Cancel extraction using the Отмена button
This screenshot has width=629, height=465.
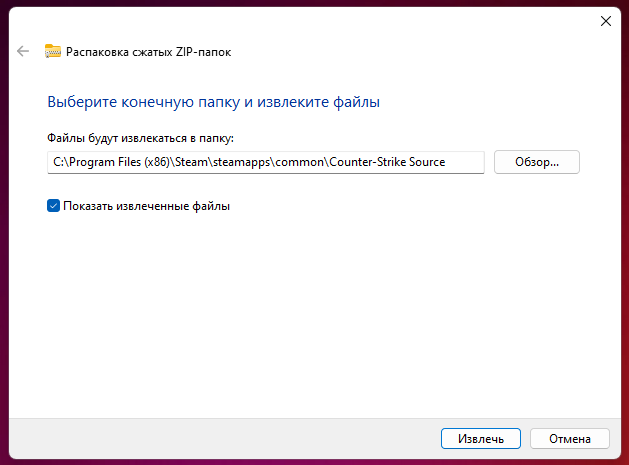tap(570, 439)
